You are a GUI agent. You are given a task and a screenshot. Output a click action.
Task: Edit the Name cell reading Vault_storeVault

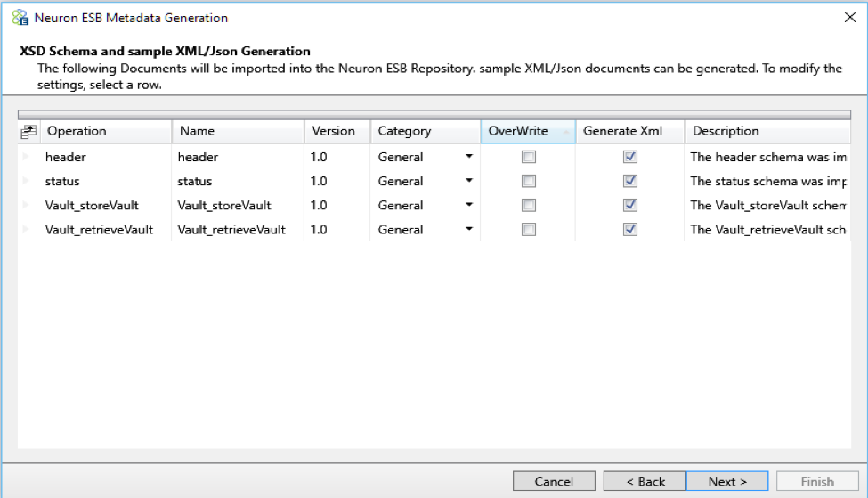(238, 206)
